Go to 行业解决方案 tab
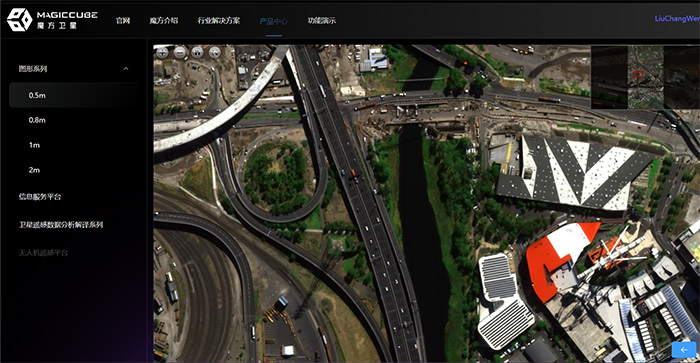 pos(219,21)
